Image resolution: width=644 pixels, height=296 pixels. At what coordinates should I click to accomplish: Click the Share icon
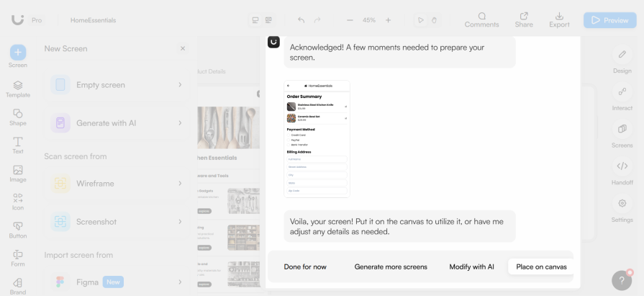[x=524, y=19]
